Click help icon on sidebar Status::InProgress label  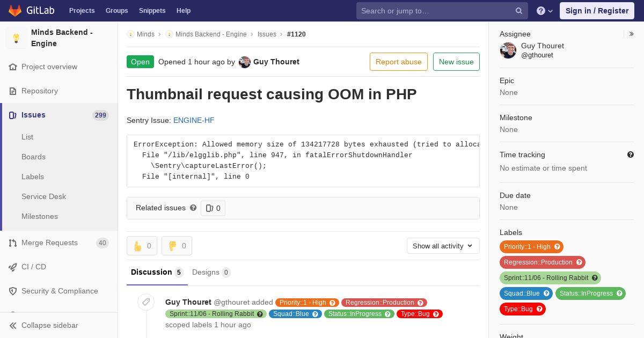click(x=619, y=293)
